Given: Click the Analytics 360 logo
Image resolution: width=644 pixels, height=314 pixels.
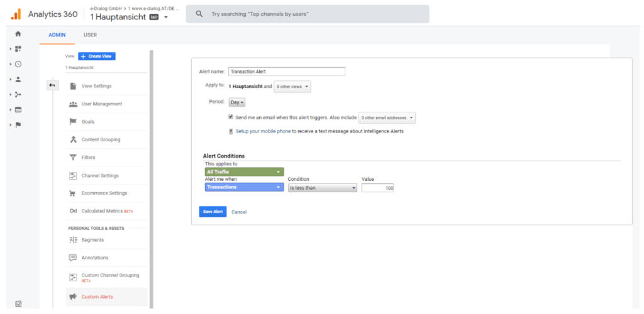Looking at the screenshot, I should tap(17, 14).
